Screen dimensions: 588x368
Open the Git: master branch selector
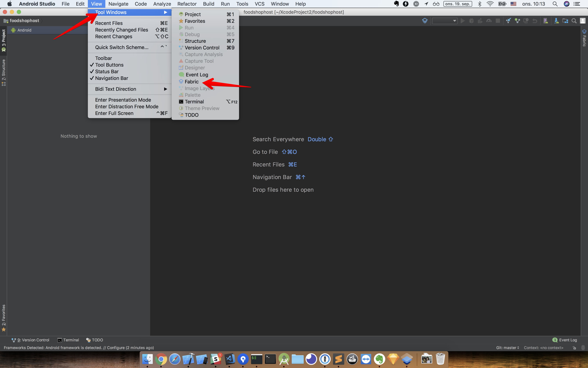click(x=507, y=348)
